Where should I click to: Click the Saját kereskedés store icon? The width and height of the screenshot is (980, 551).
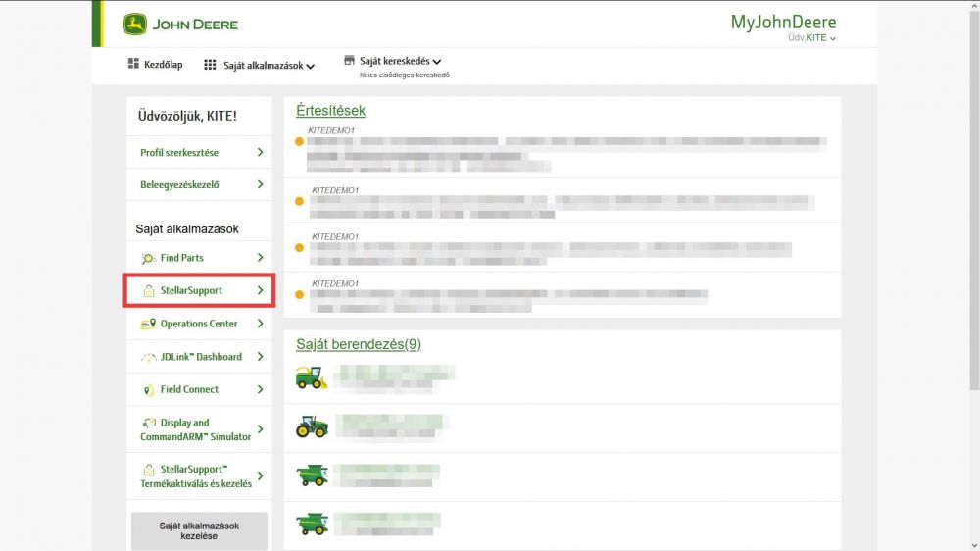(350, 60)
